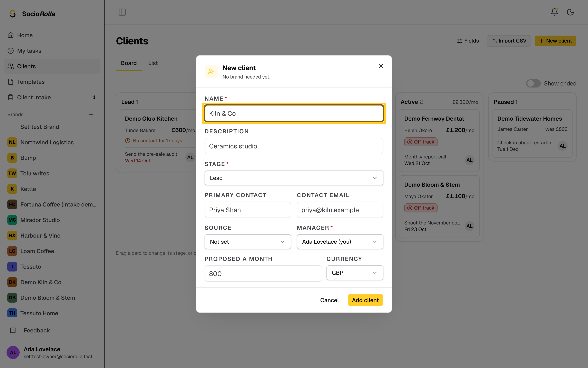
Task: Open the notifications bell
Action: 554,12
